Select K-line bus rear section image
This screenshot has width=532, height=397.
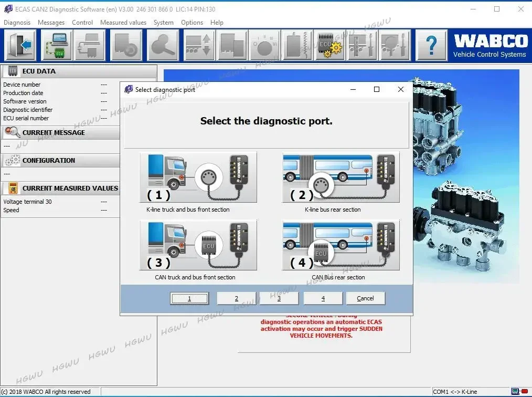tap(341, 177)
